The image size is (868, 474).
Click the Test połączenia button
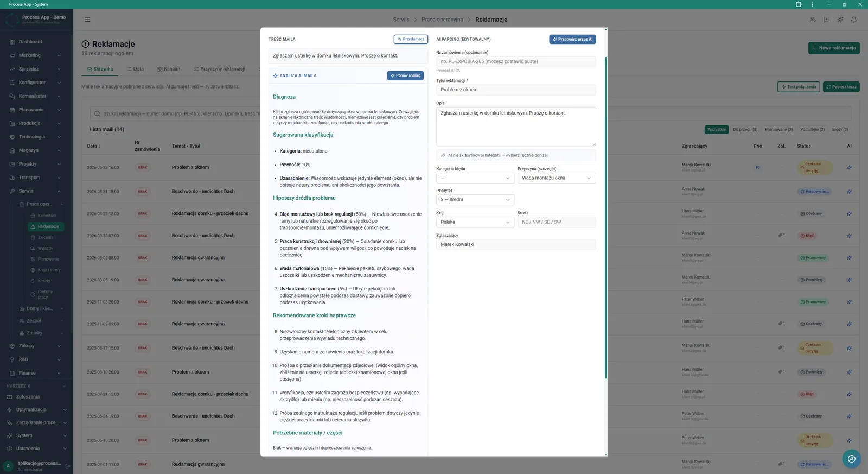[799, 87]
